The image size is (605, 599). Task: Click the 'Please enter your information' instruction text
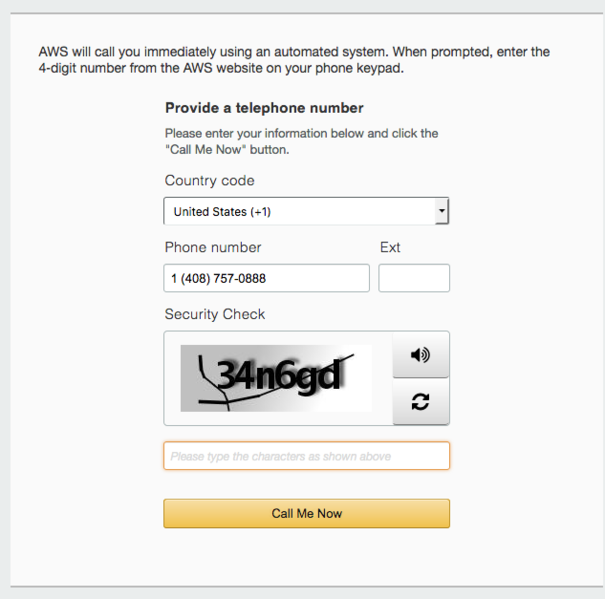(x=301, y=141)
